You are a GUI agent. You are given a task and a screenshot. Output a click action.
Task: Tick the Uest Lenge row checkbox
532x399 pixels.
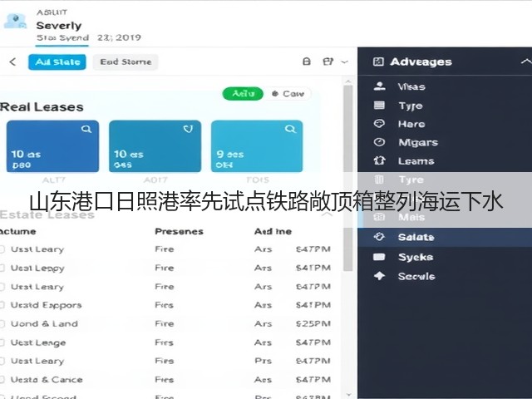[2, 342]
